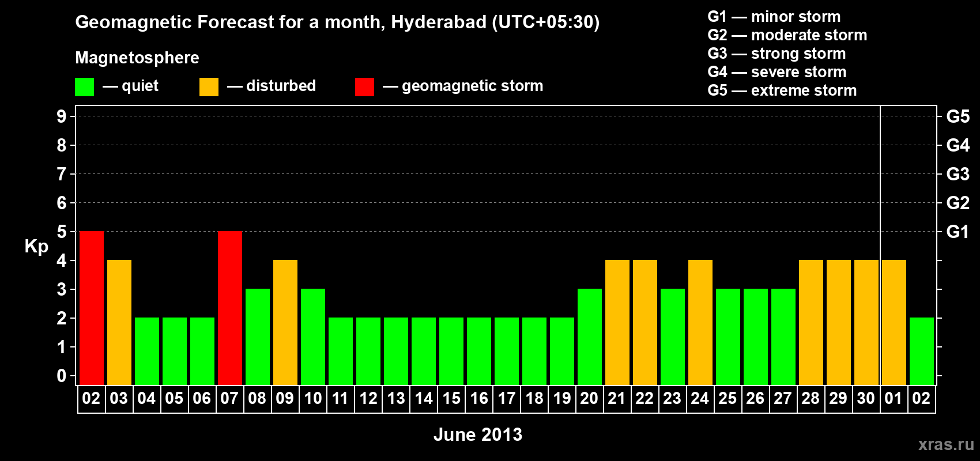Click the green bar for June 20
The height and width of the screenshot is (461, 980).
click(590, 337)
